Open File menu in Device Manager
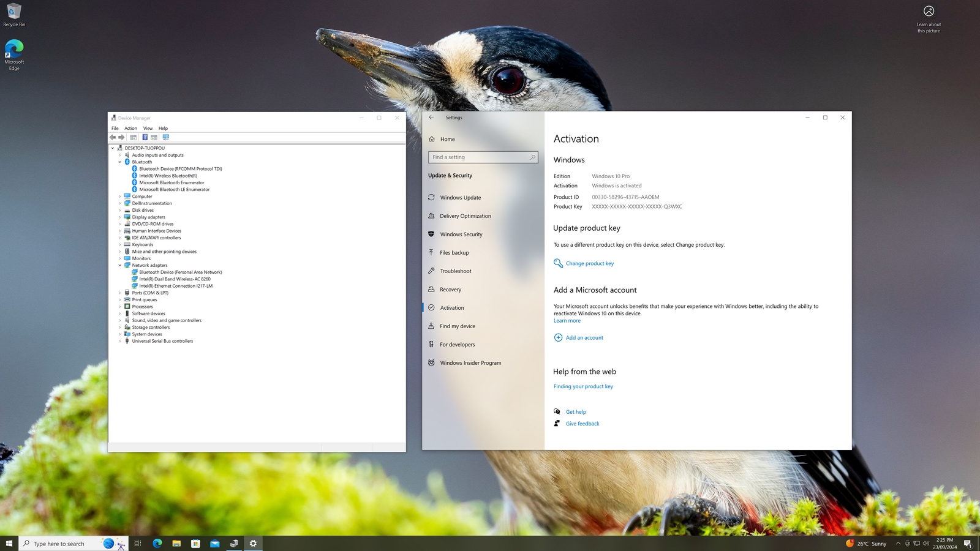The width and height of the screenshot is (980, 551). coord(115,129)
